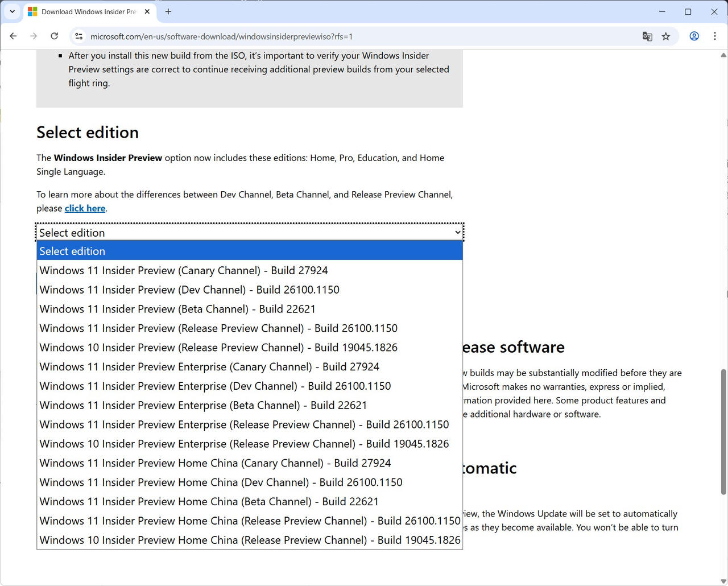Viewport: 728px width, 586px height.
Task: Open the tab search chevron
Action: coord(12,11)
